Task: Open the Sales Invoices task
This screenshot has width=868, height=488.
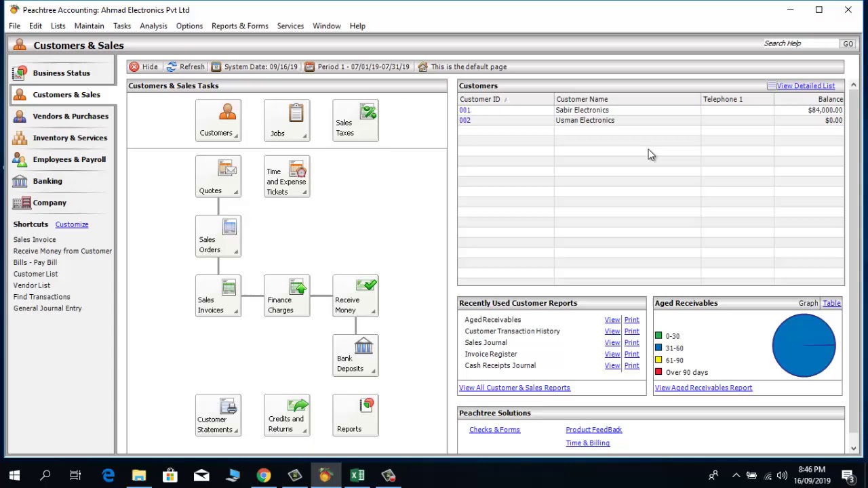Action: pyautogui.click(x=218, y=296)
